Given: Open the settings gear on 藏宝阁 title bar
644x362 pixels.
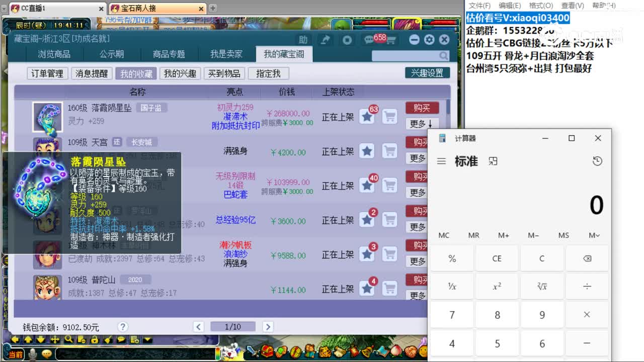Looking at the screenshot, I should (429, 40).
